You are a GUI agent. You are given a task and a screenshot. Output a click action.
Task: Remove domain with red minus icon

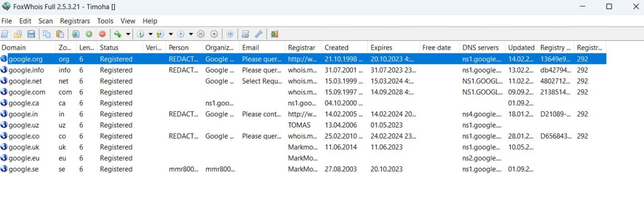click(102, 34)
